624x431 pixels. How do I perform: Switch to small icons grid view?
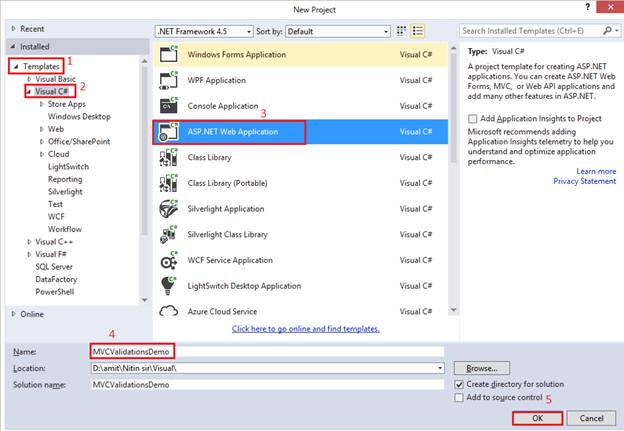click(x=401, y=31)
